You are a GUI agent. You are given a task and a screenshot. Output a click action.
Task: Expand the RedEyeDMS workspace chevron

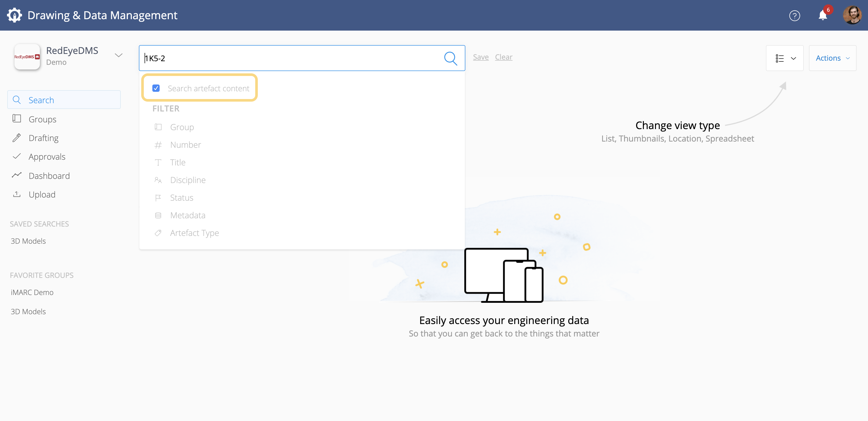(x=118, y=55)
